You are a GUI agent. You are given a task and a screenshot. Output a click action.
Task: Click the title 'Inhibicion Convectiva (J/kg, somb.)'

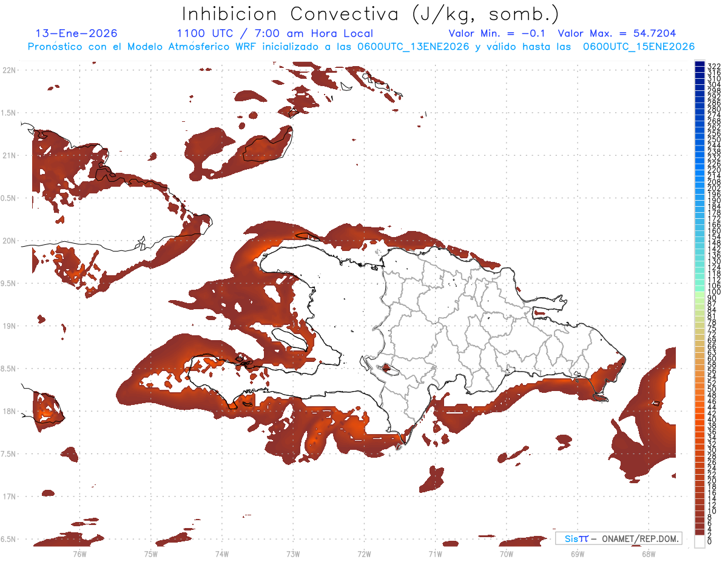point(371,15)
